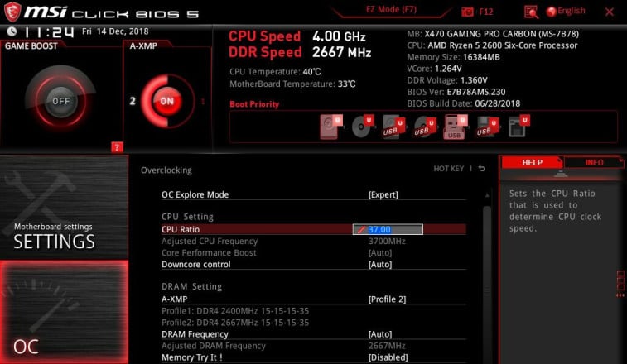Screen dimensions: 627x364
Task: Select the optical disc boot device icon
Action: [x=362, y=127]
